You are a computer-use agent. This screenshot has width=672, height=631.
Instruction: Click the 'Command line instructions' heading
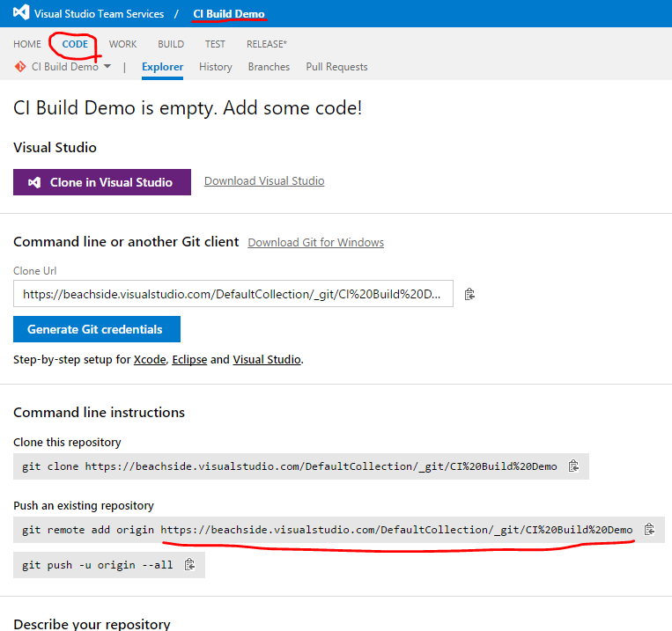[x=99, y=412]
